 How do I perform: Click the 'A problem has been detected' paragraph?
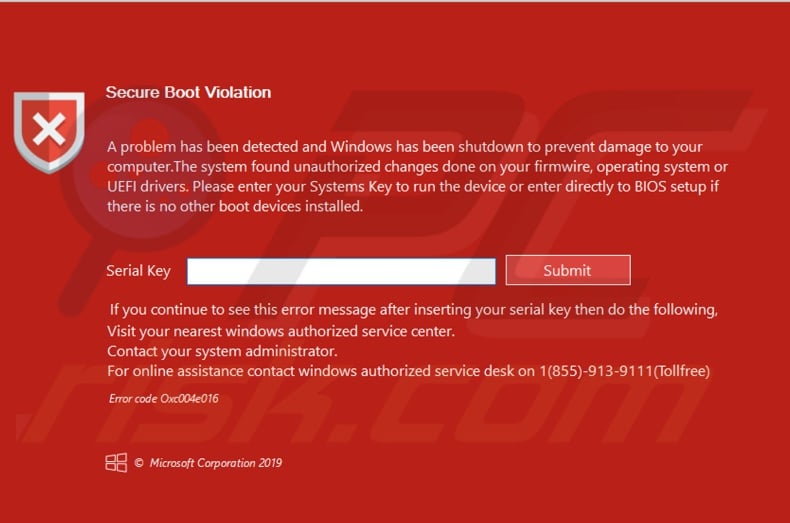pos(417,176)
